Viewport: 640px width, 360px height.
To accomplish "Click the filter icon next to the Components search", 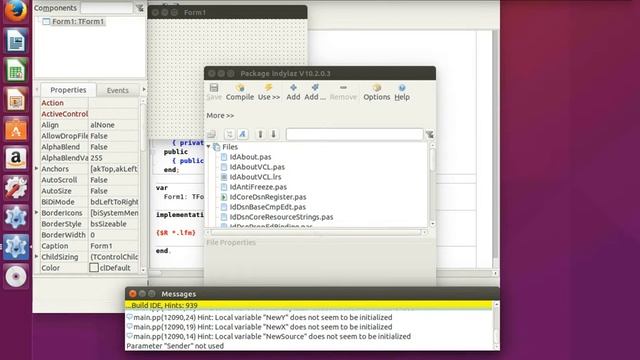I will (x=140, y=8).
